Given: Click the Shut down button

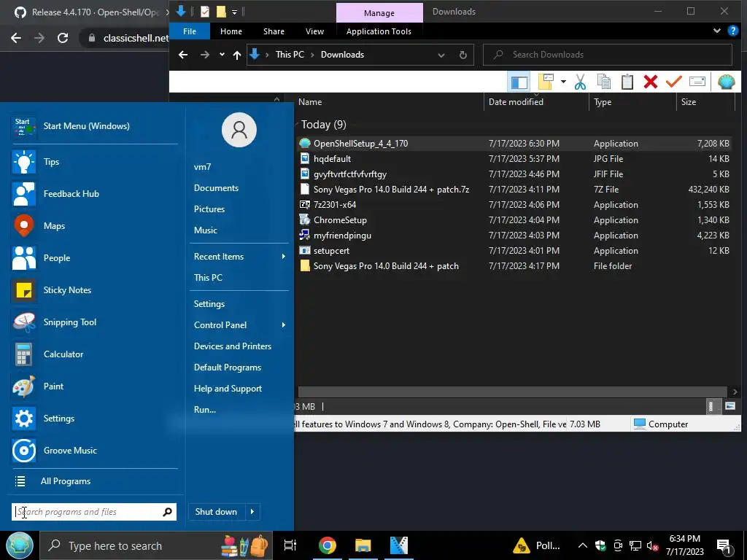Looking at the screenshot, I should coord(216,512).
